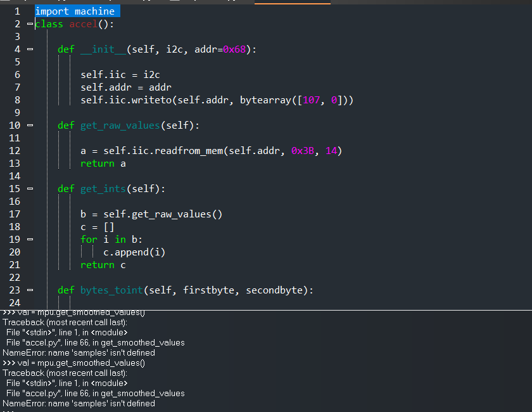The image size is (532, 412).
Task: Collapse the __init__ function fold marker
Action: click(x=30, y=49)
